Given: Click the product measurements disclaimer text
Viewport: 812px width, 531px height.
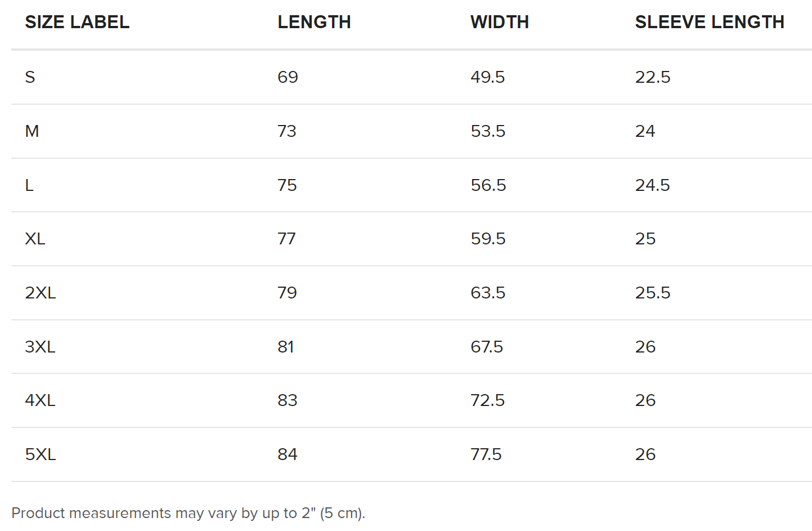Looking at the screenshot, I should tap(189, 513).
